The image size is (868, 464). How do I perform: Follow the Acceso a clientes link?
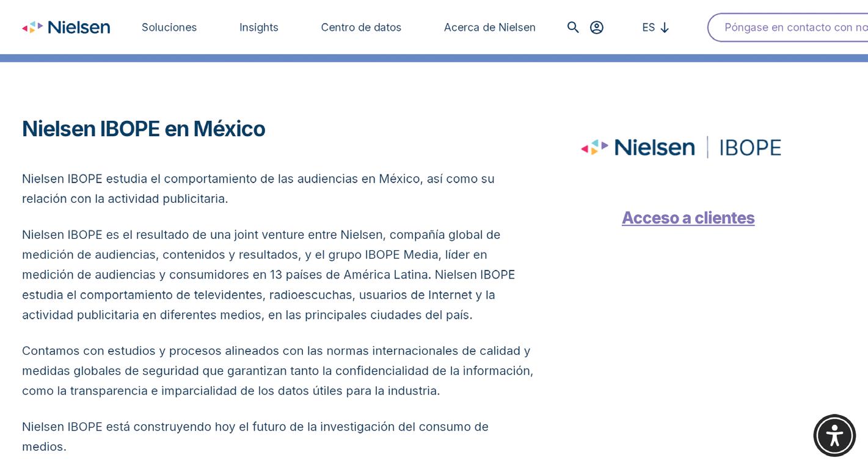[688, 218]
